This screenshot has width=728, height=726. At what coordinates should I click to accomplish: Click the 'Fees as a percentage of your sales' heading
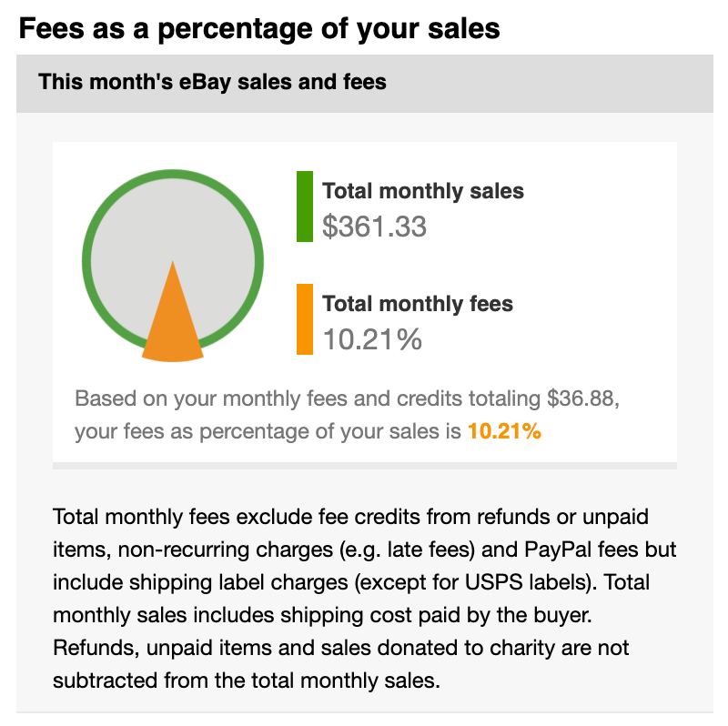point(259,29)
